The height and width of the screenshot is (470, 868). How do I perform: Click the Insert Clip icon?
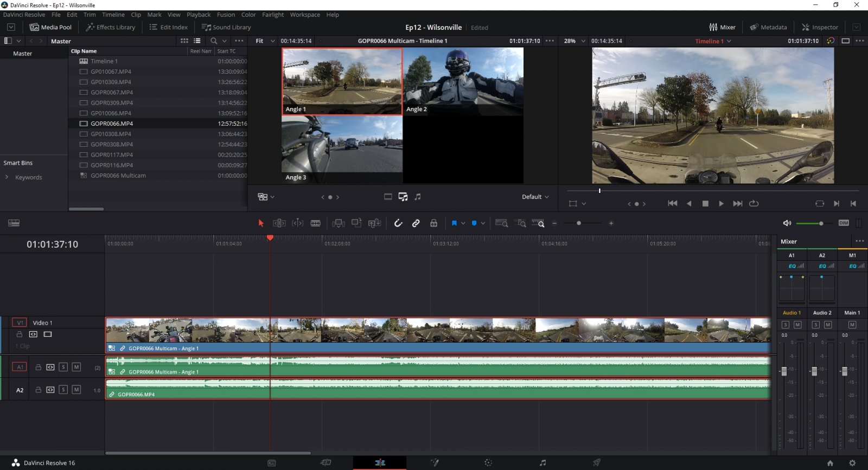339,223
